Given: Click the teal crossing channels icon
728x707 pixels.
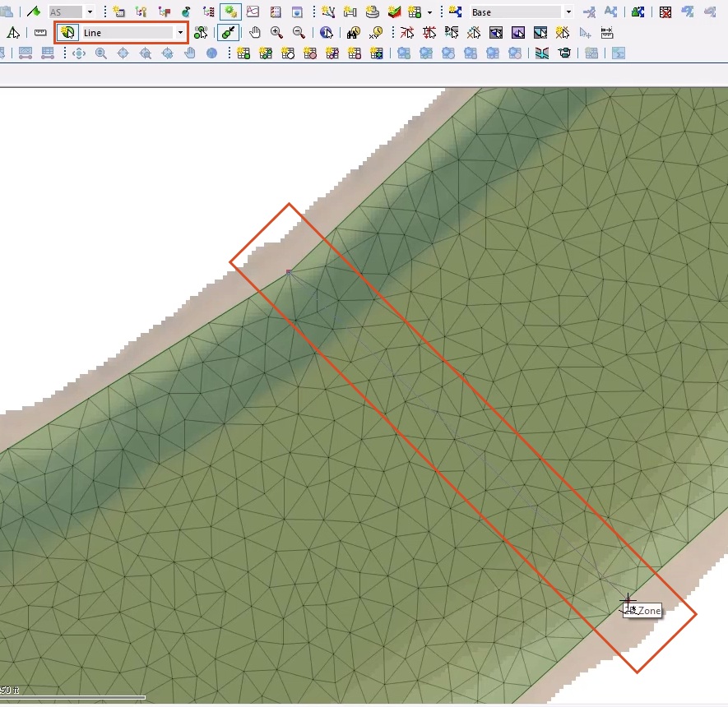Looking at the screenshot, I should click(x=542, y=53).
